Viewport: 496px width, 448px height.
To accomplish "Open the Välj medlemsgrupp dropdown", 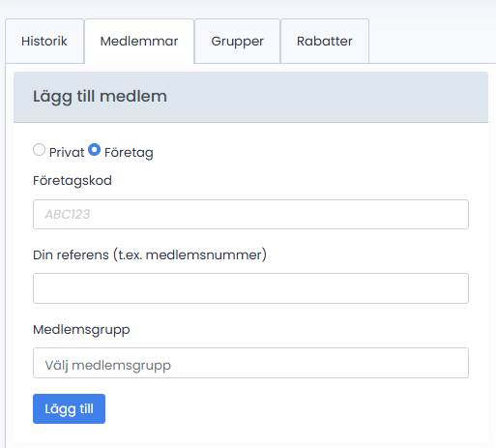I will (x=250, y=363).
